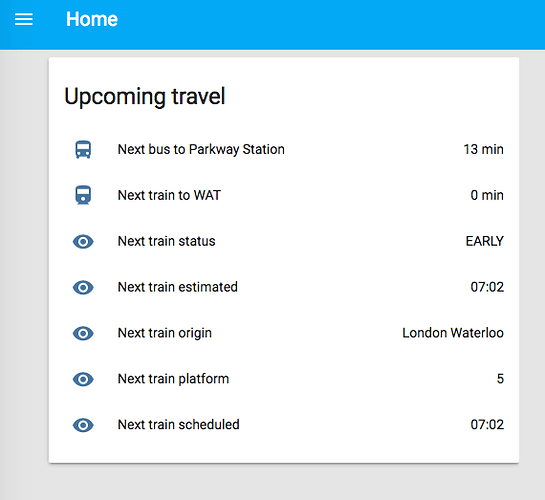Click the eye icon beside Next train platform
Viewport: 545px width, 500px height.
pos(83,379)
